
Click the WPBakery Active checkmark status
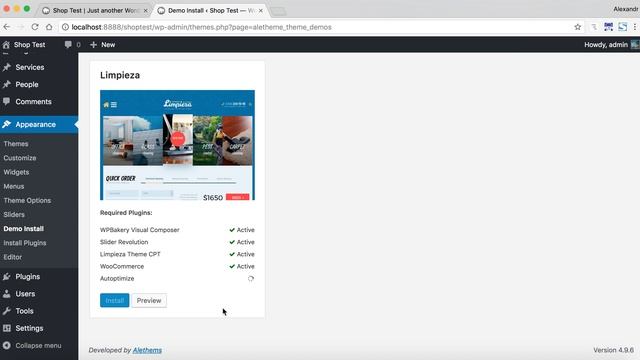pyautogui.click(x=242, y=230)
